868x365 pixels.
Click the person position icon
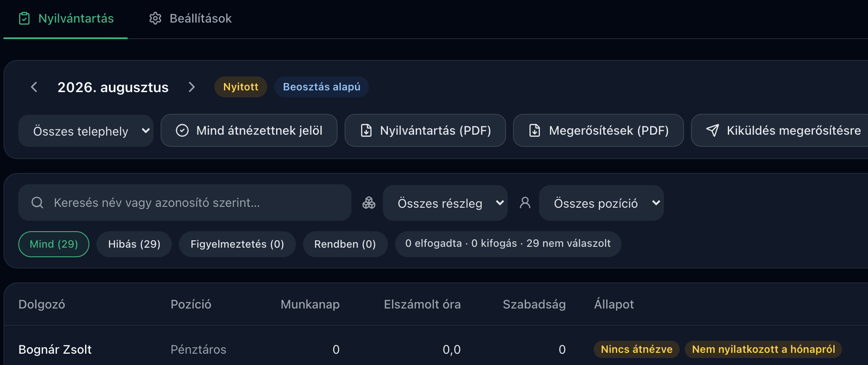point(525,202)
